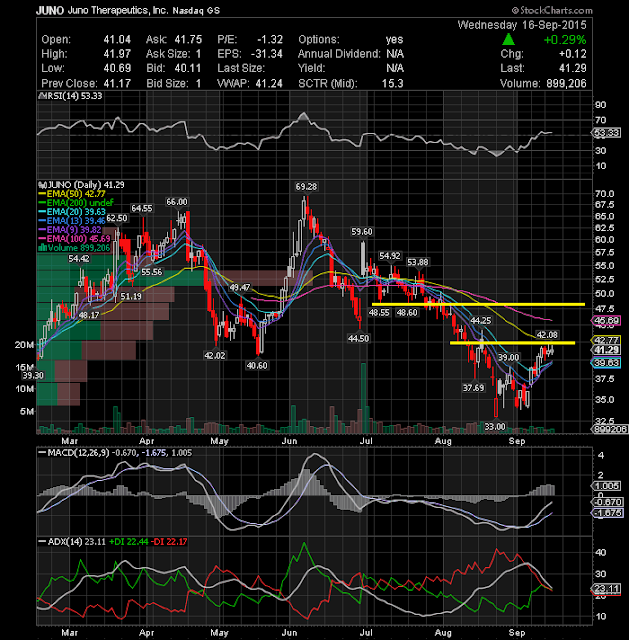Click the ADX 23.11 axis value tag
The height and width of the screenshot is (640, 629).
607,589
